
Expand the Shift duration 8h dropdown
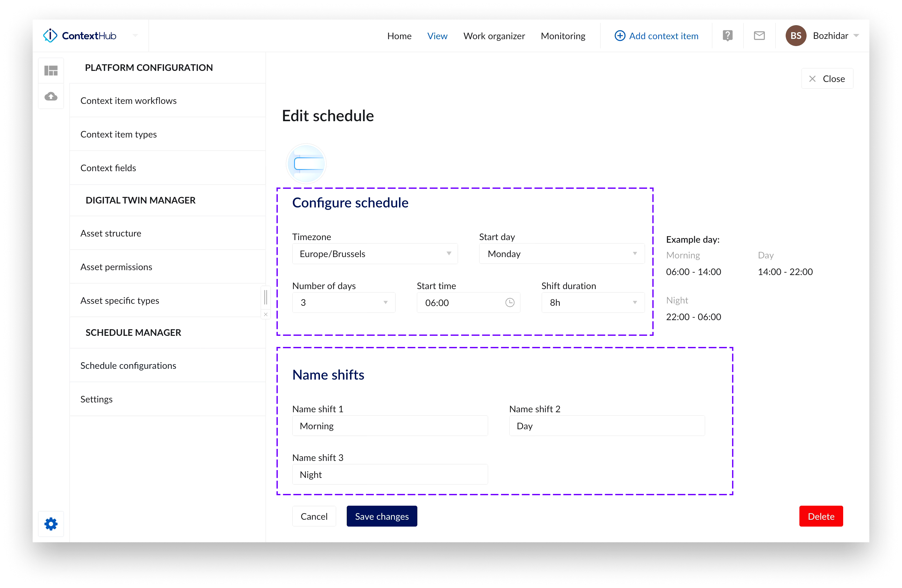[593, 302]
